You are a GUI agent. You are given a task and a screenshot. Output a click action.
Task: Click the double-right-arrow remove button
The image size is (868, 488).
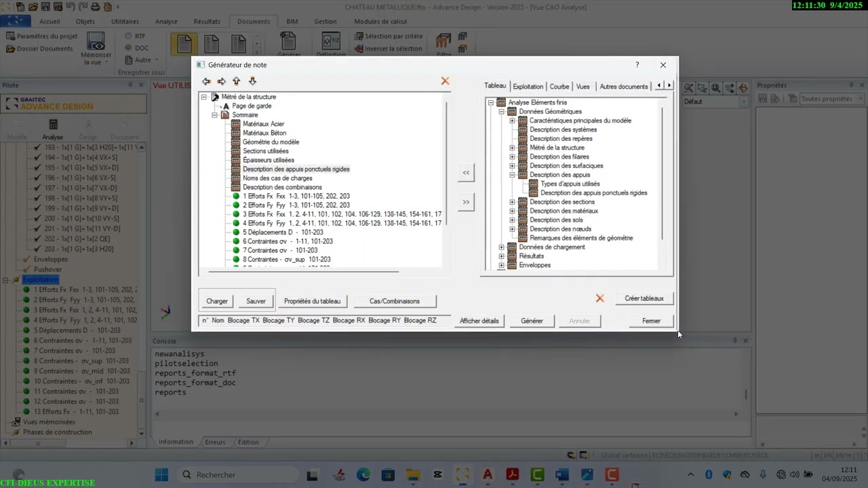[x=466, y=202]
